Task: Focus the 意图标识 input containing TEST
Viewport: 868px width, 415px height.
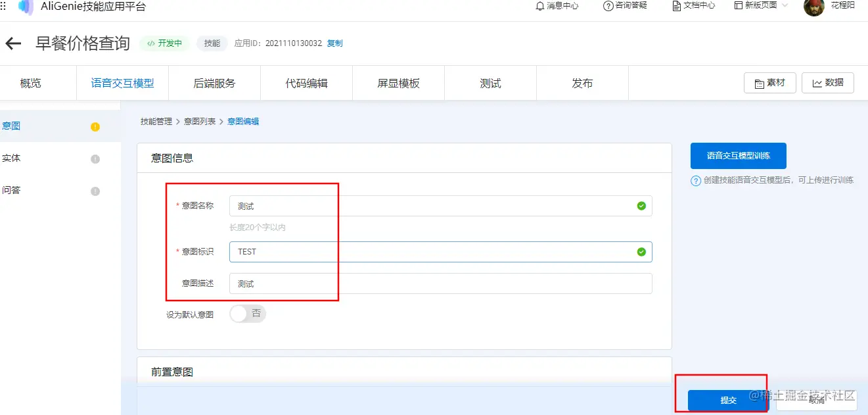Action: (x=441, y=251)
